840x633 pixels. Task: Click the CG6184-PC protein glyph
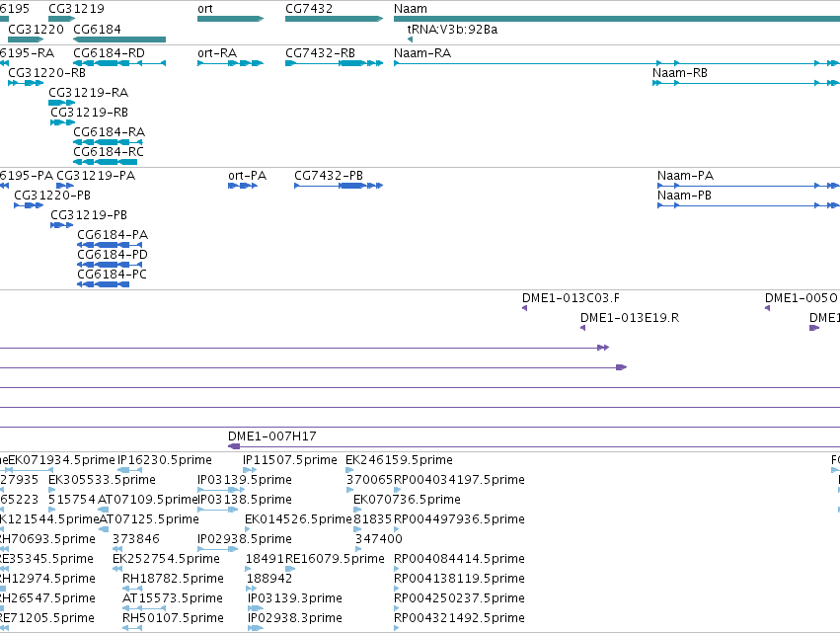[104, 284]
